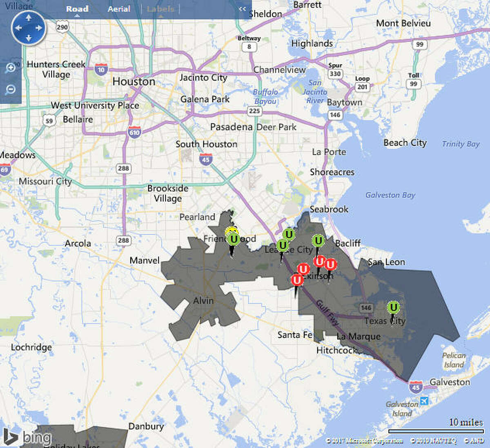
Task: Zoom in with the plus magnifier
Action: click(x=10, y=68)
